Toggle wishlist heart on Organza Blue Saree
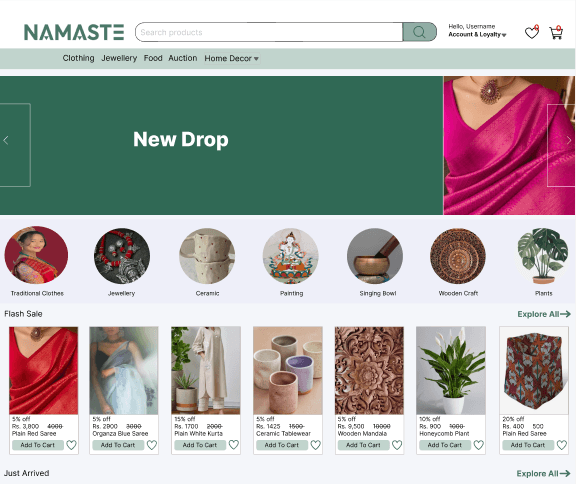 tap(152, 445)
